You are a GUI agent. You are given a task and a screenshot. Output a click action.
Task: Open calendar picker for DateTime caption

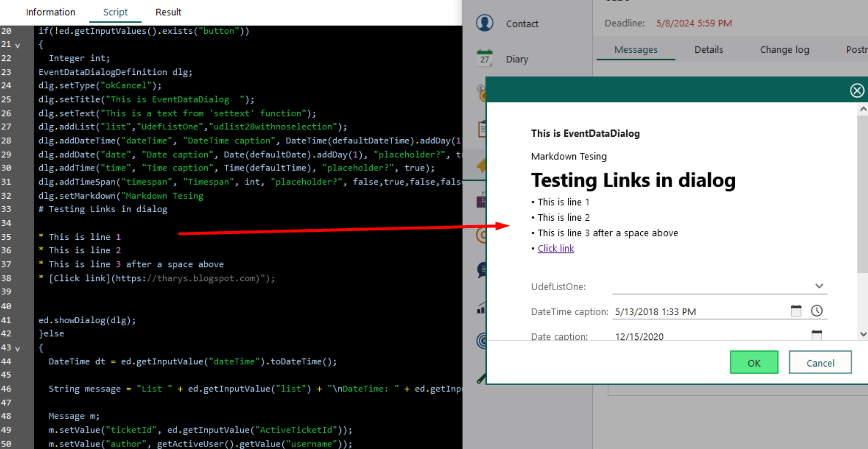(796, 311)
